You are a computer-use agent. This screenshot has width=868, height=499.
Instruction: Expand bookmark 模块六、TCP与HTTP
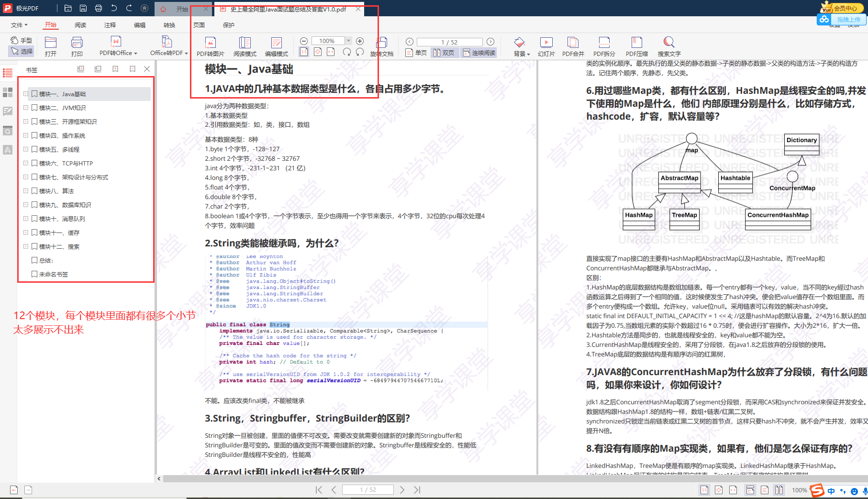[x=25, y=163]
